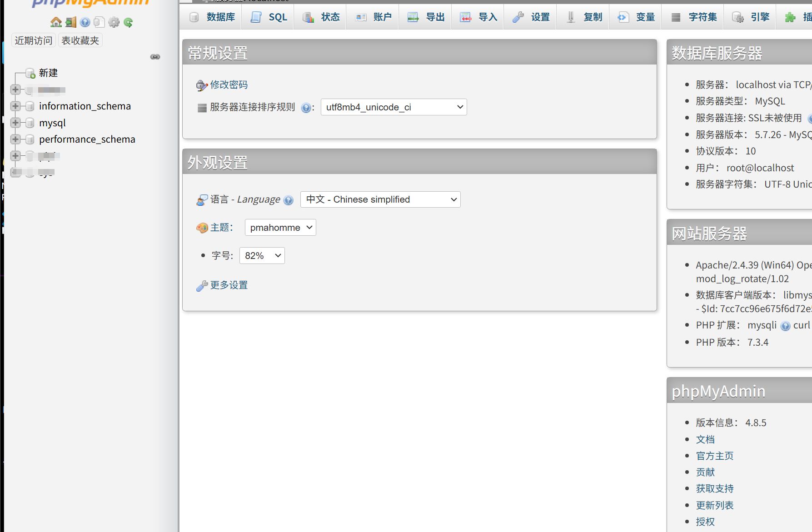Click the 版本信息 4.8.5 text

[731, 423]
